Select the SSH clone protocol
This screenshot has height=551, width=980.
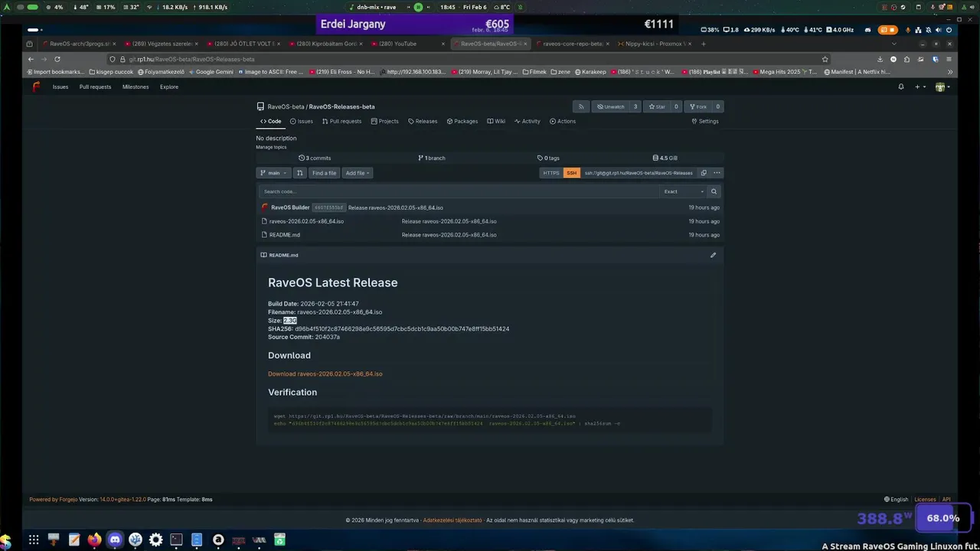click(x=572, y=173)
